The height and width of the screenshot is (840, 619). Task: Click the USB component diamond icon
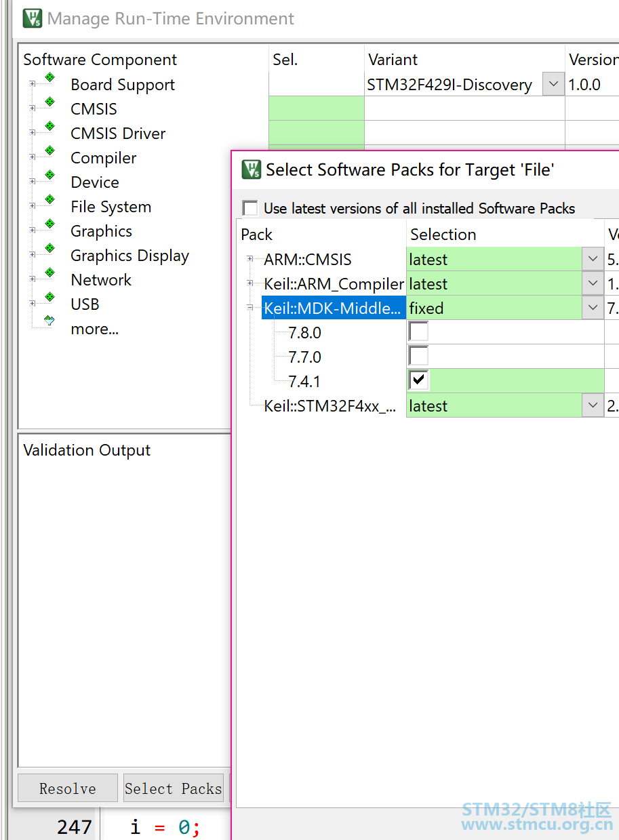pyautogui.click(x=49, y=297)
